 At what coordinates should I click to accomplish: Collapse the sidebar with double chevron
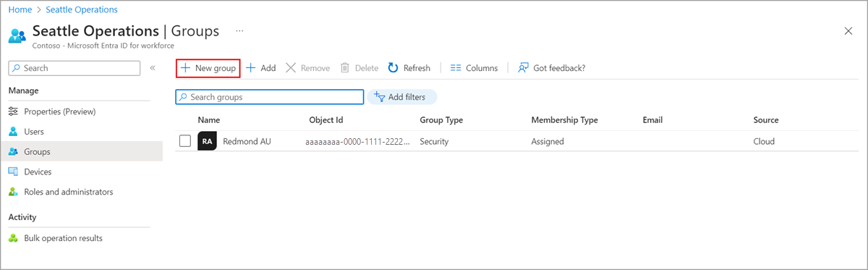point(153,68)
